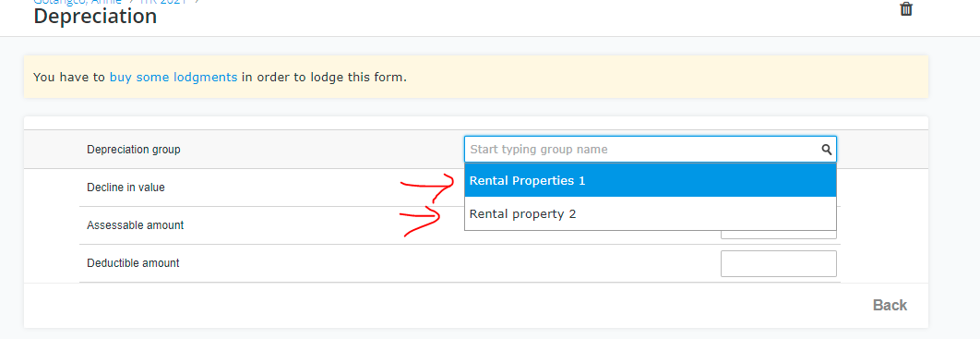Click the trash delete icon
Screen dimensions: 980x339
pos(906,8)
